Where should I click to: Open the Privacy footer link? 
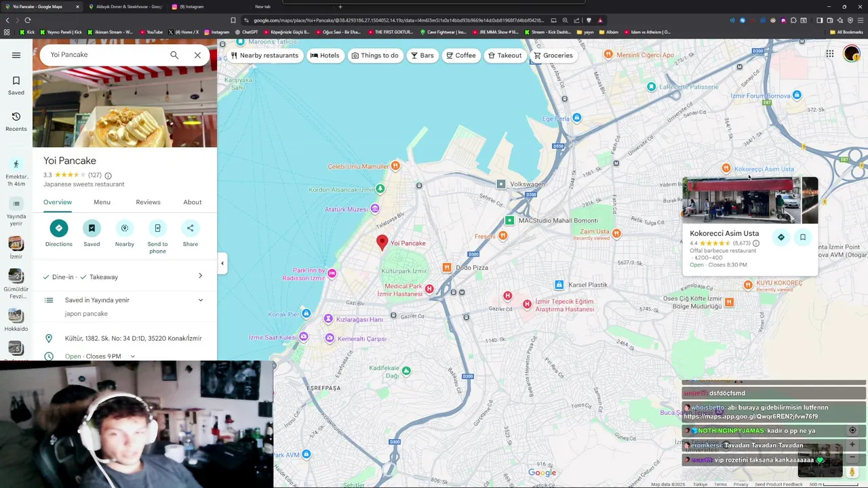(741, 485)
